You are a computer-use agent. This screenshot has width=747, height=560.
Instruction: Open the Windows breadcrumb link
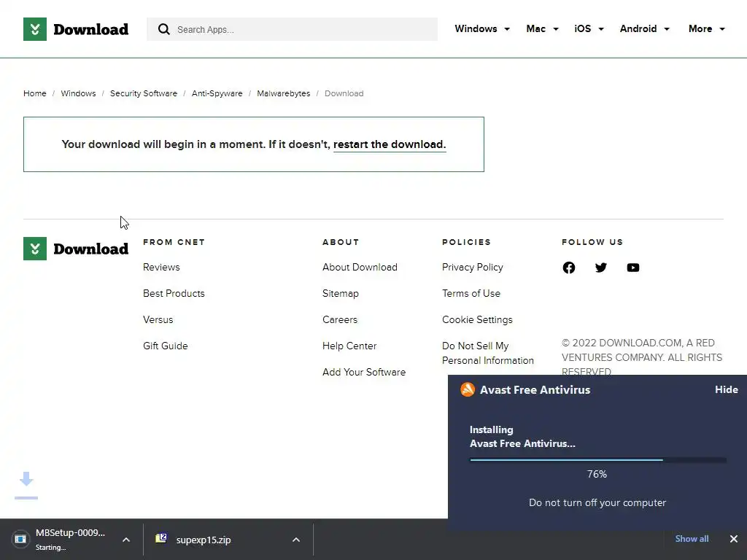[x=78, y=93]
